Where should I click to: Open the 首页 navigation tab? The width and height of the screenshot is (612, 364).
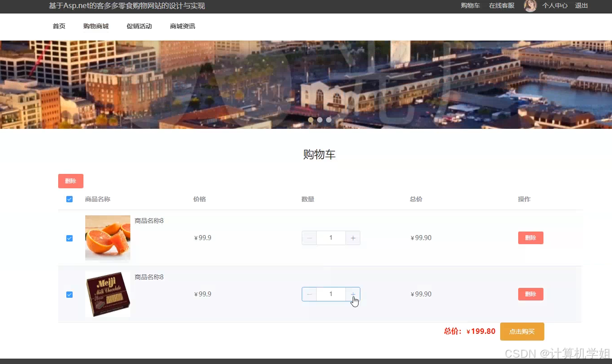[59, 26]
